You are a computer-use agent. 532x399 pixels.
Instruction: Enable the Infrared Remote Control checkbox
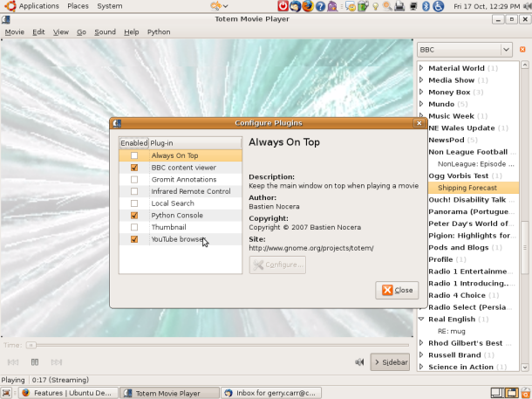[134, 191]
